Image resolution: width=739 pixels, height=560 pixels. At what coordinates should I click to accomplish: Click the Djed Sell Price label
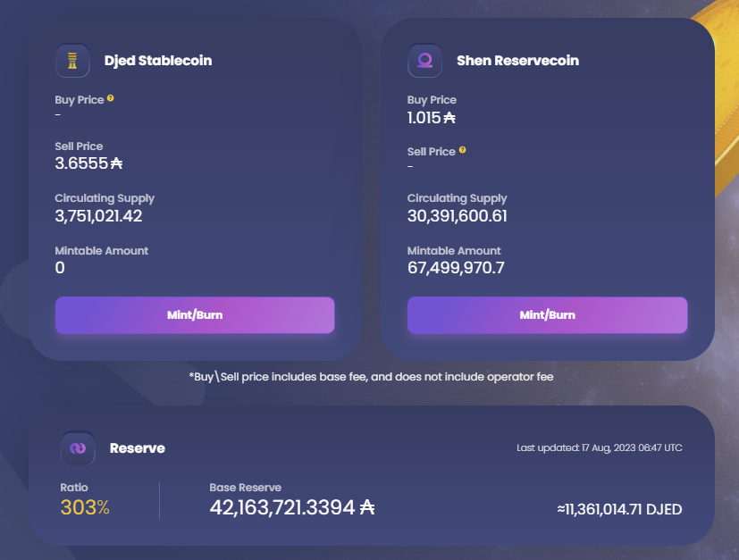(x=79, y=146)
